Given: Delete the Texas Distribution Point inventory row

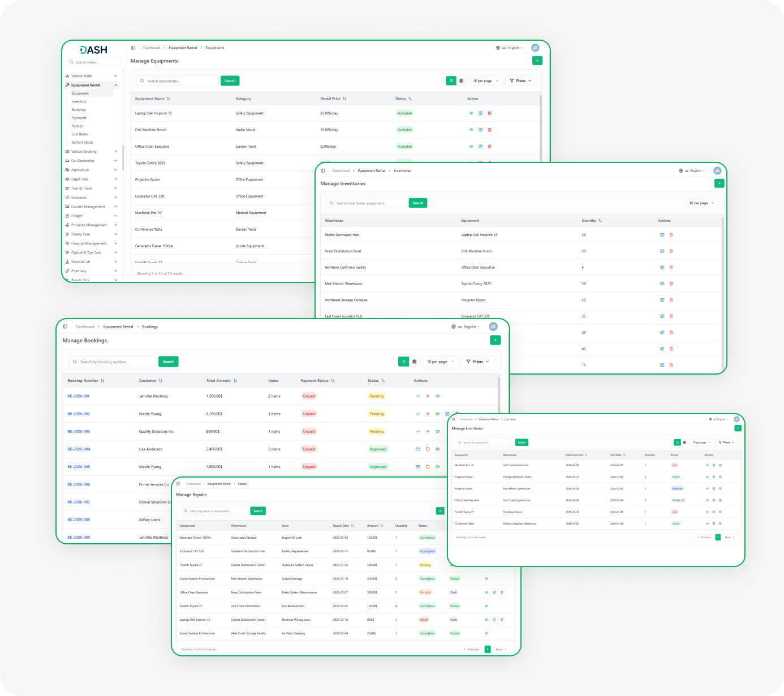Looking at the screenshot, I should coord(671,251).
